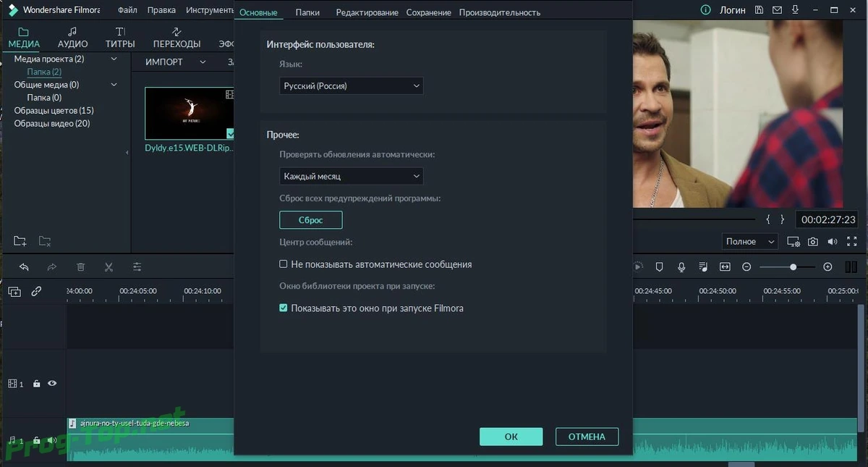Select the scissors split tool
This screenshot has width=868, height=467.
109,266
